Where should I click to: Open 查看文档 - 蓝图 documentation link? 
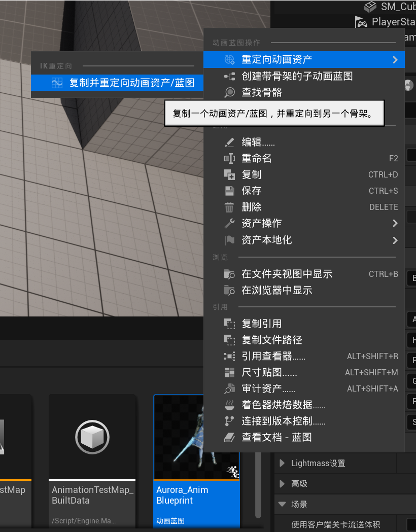(x=276, y=437)
